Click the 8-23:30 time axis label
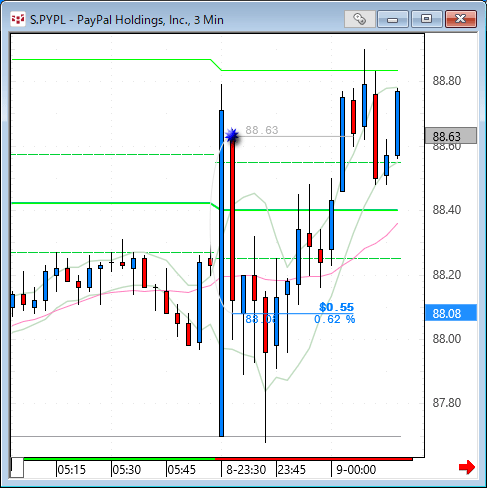The height and width of the screenshot is (488, 487). tap(246, 470)
